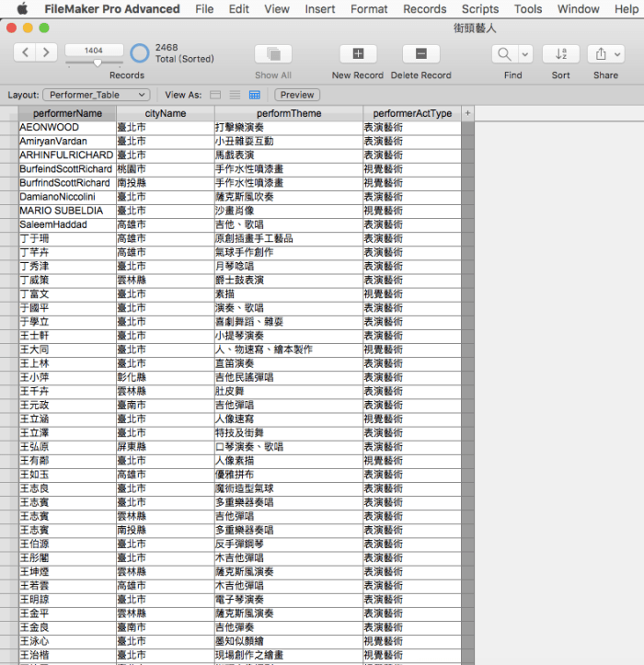644x665 pixels.
Task: Go to the next record arrow
Action: [46, 52]
